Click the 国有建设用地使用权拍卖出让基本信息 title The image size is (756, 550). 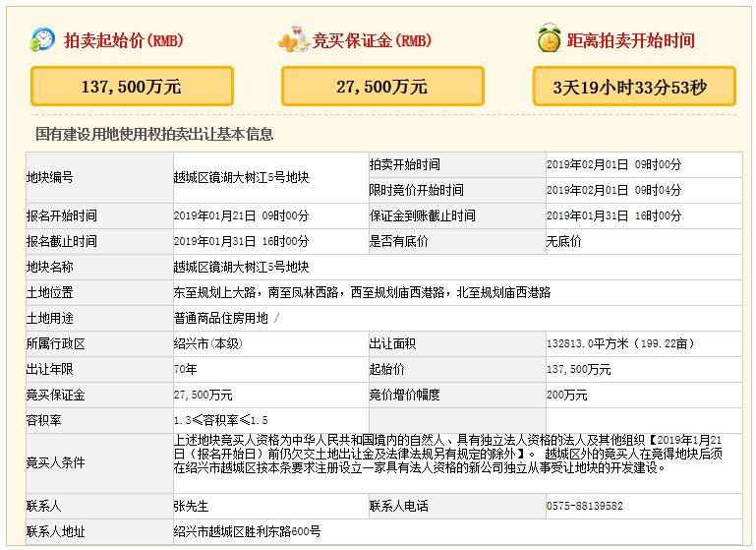click(154, 134)
